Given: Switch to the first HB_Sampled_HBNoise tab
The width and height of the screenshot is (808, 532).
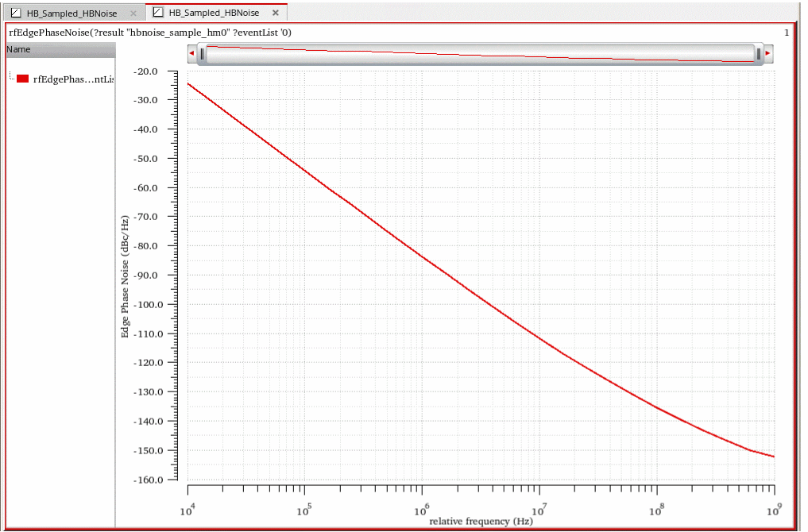Looking at the screenshot, I should 72,13.
